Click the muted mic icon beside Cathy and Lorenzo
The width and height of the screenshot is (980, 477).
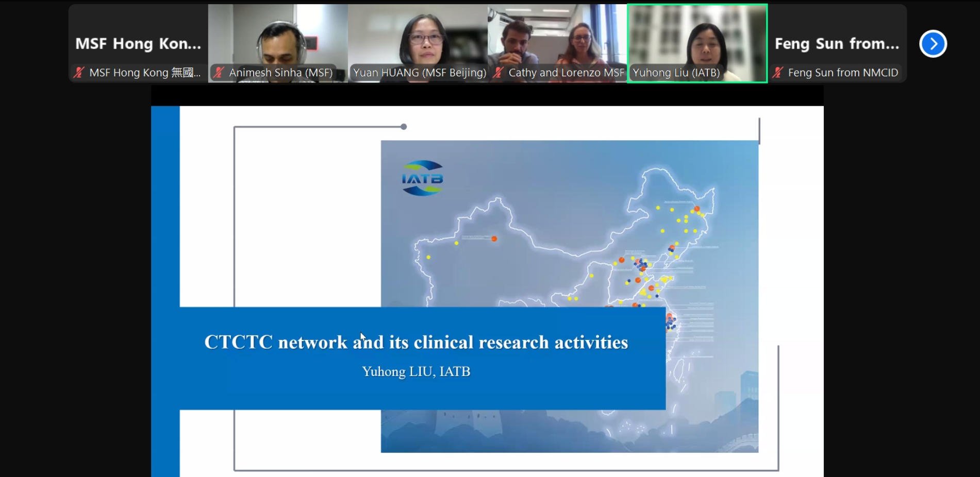(x=499, y=73)
